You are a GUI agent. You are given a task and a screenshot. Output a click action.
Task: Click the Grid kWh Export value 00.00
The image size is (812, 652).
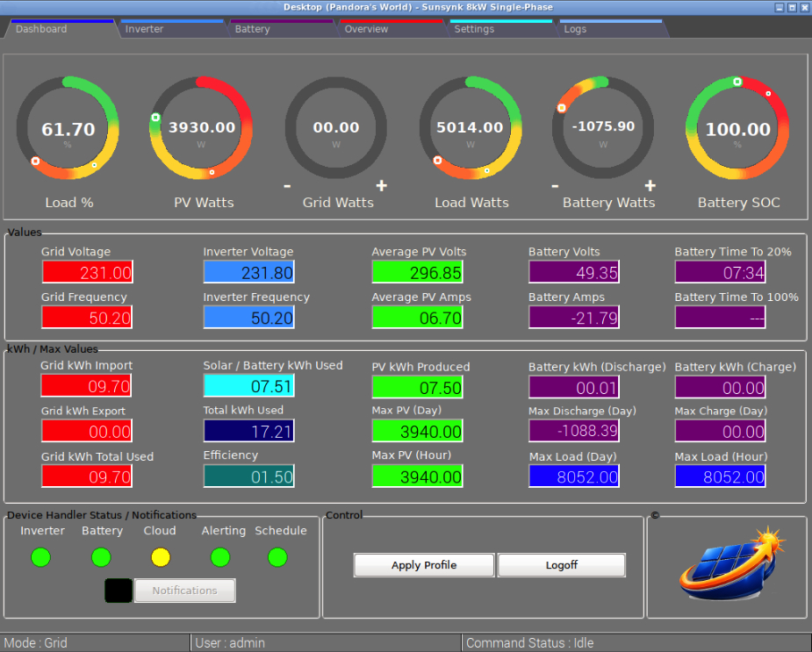click(x=87, y=431)
